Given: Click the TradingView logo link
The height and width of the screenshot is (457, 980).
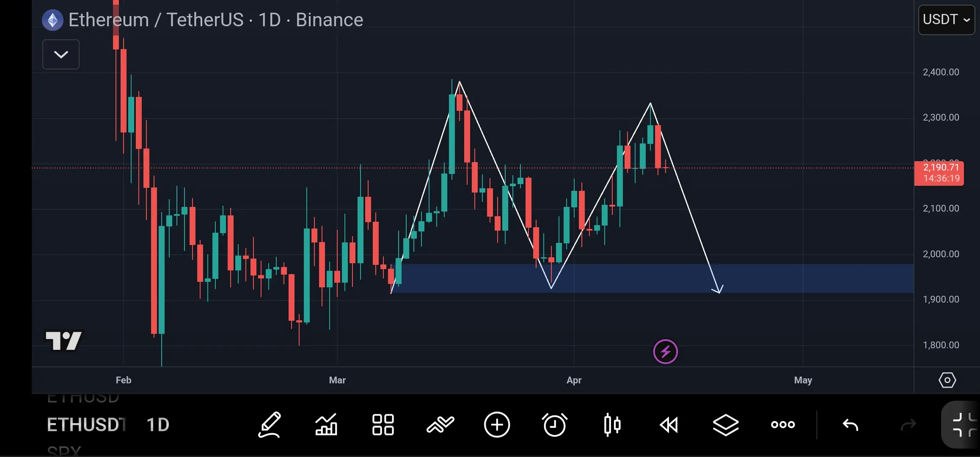Looking at the screenshot, I should coord(64,341).
